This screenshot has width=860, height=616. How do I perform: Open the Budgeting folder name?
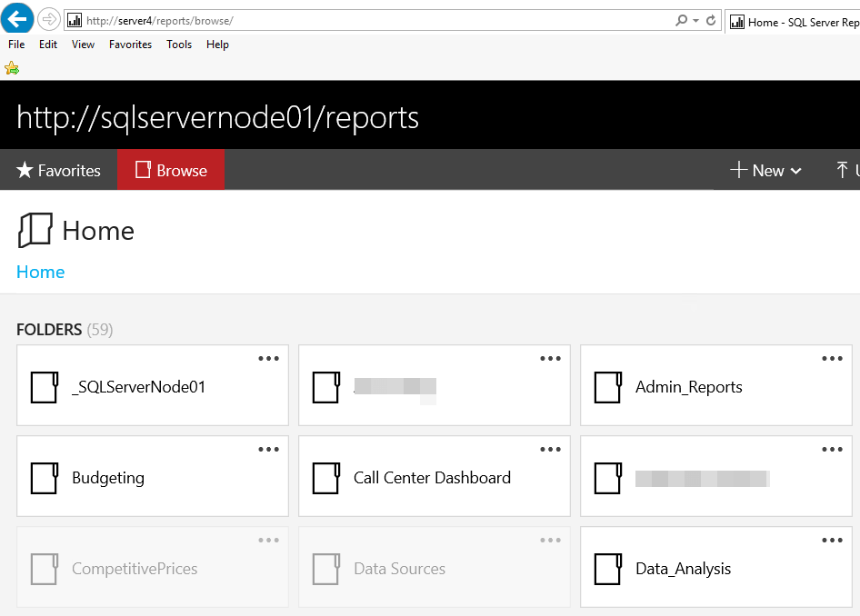108,478
